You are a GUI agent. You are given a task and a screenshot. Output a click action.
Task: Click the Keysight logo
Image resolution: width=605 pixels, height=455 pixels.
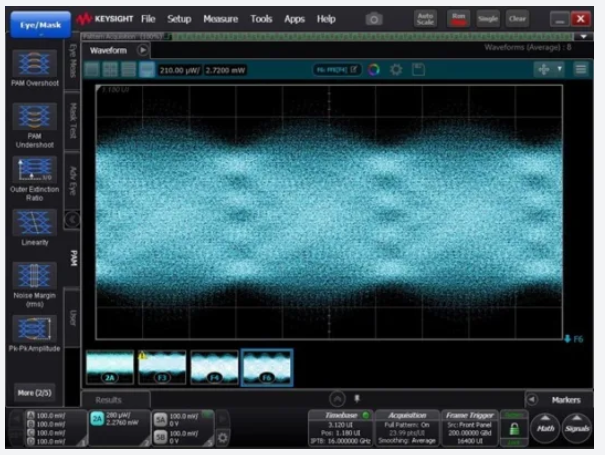click(105, 19)
